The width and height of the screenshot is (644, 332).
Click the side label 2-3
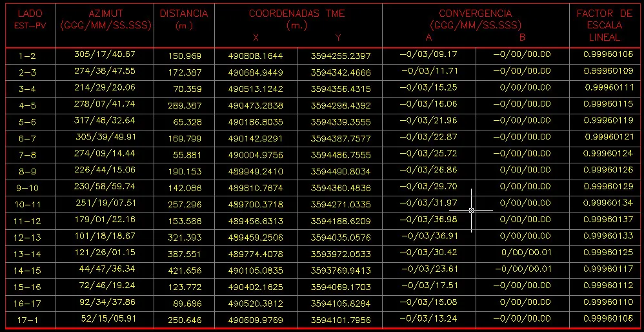point(28,73)
